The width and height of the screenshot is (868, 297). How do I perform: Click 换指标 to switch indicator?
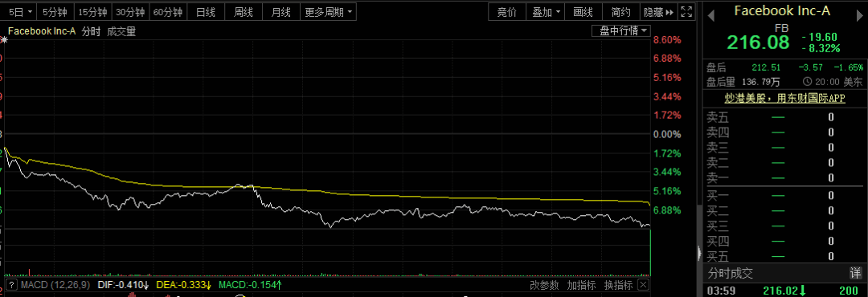pyautogui.click(x=618, y=285)
